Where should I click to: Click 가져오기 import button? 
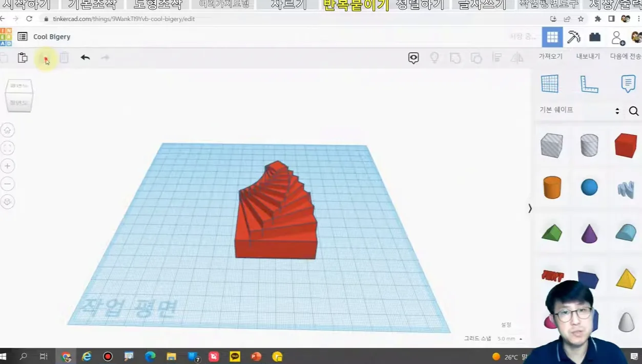click(x=550, y=56)
